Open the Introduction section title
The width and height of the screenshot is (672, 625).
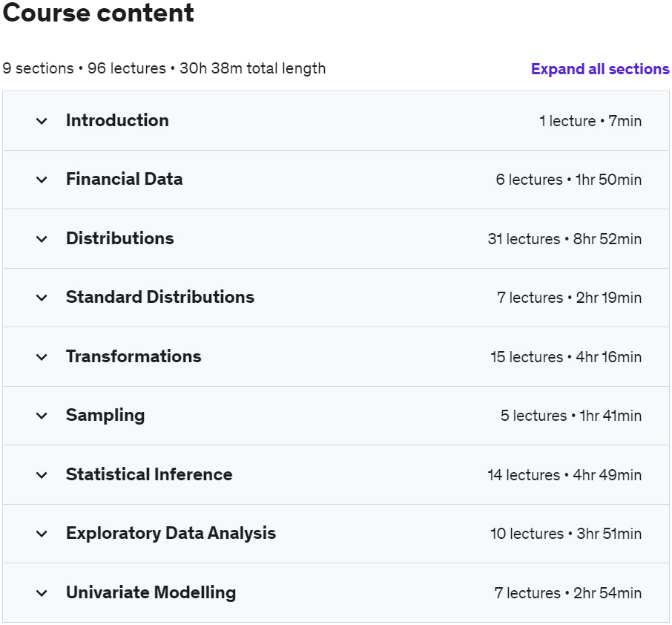pos(117,120)
